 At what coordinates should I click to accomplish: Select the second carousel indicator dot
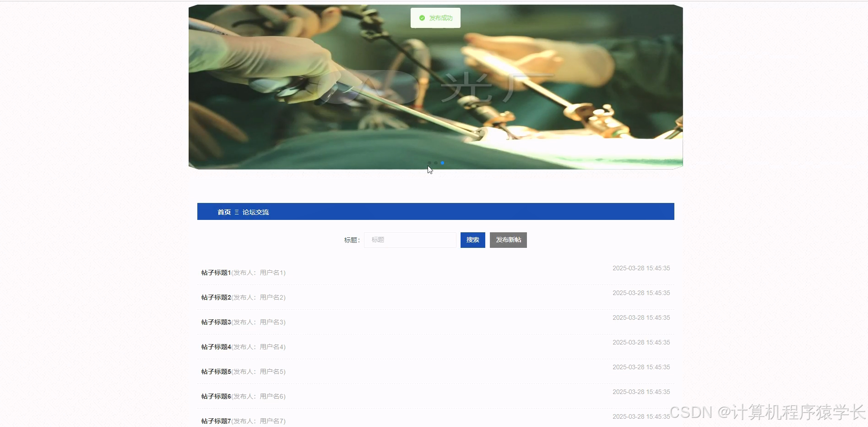coord(436,163)
